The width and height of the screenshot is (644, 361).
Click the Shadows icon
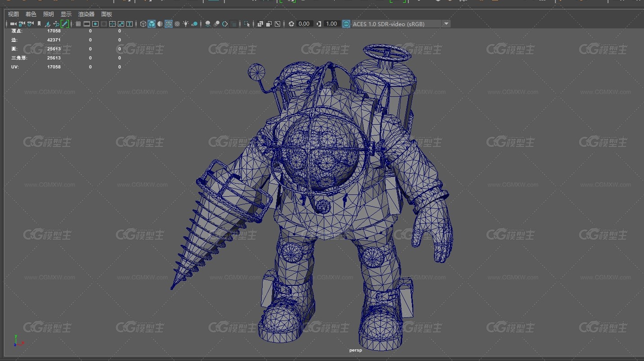pos(195,24)
